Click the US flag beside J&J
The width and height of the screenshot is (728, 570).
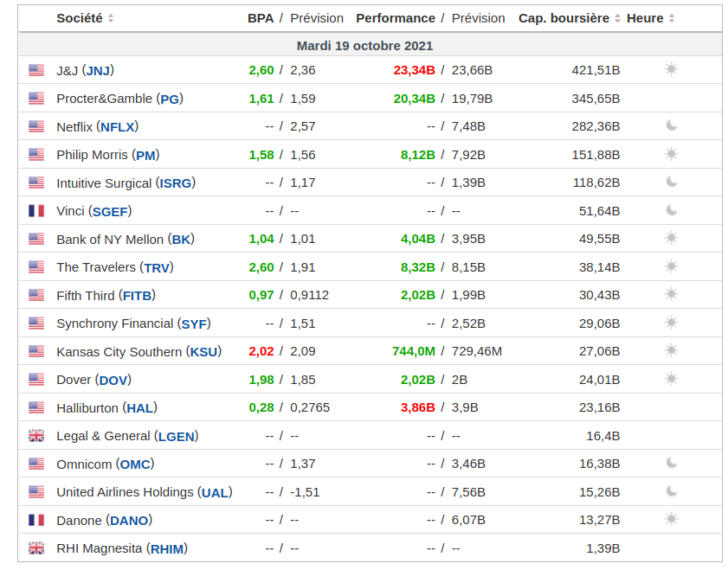pos(35,70)
